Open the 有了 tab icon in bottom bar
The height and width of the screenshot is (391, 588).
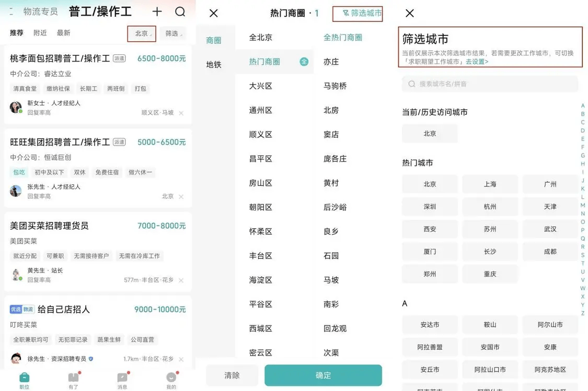coord(74,377)
